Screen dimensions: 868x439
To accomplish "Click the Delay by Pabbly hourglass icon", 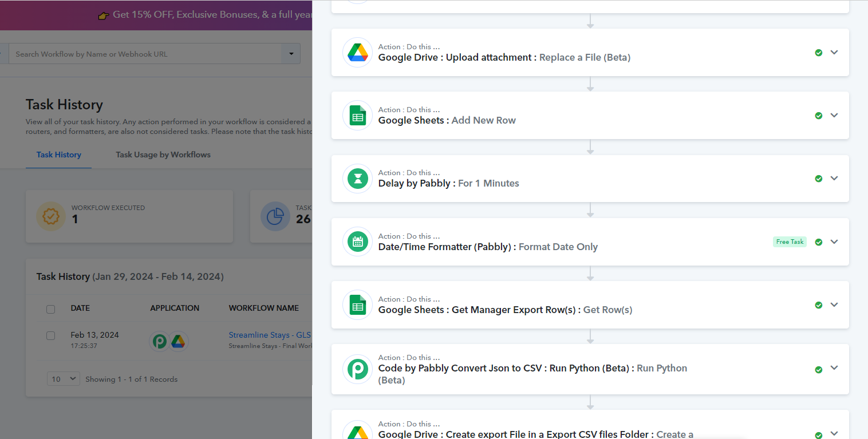I will [358, 178].
